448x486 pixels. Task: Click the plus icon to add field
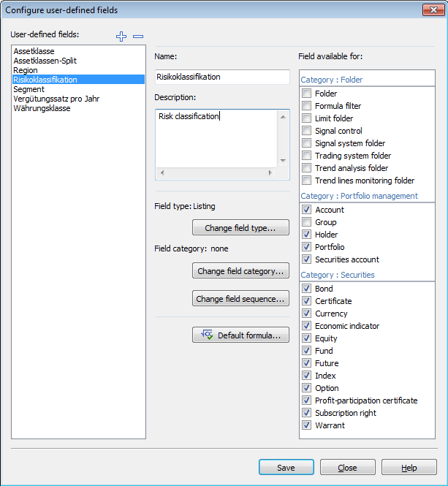click(121, 37)
